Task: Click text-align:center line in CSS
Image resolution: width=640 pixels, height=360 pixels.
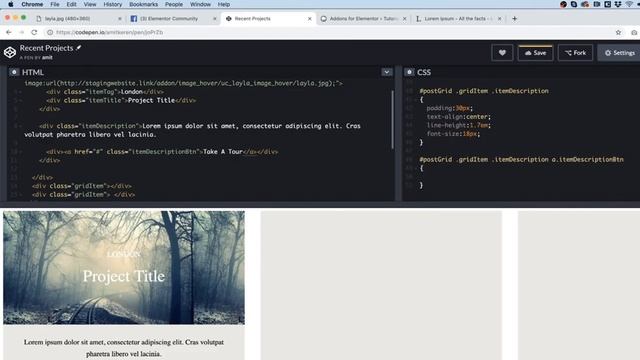Action: (x=459, y=117)
